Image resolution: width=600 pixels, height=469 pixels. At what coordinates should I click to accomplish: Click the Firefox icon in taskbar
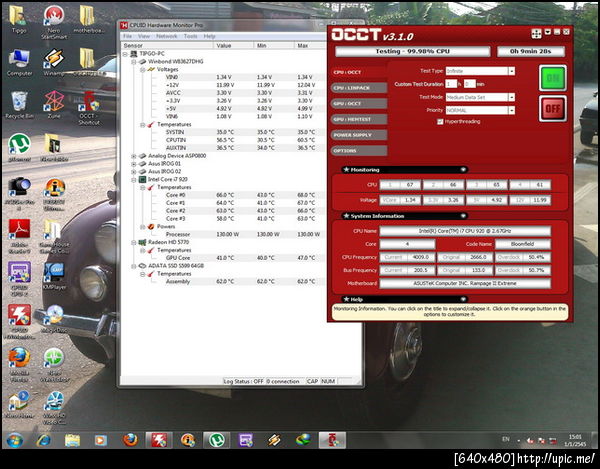point(130,440)
